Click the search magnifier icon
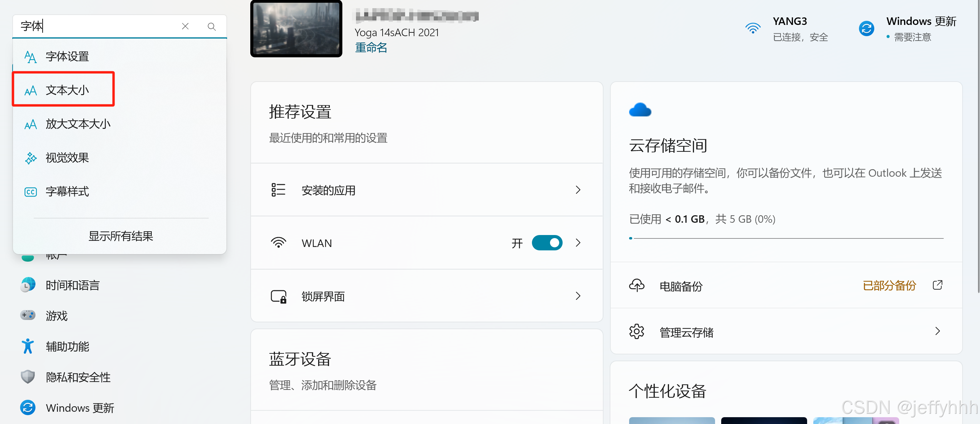The height and width of the screenshot is (424, 980). [211, 26]
